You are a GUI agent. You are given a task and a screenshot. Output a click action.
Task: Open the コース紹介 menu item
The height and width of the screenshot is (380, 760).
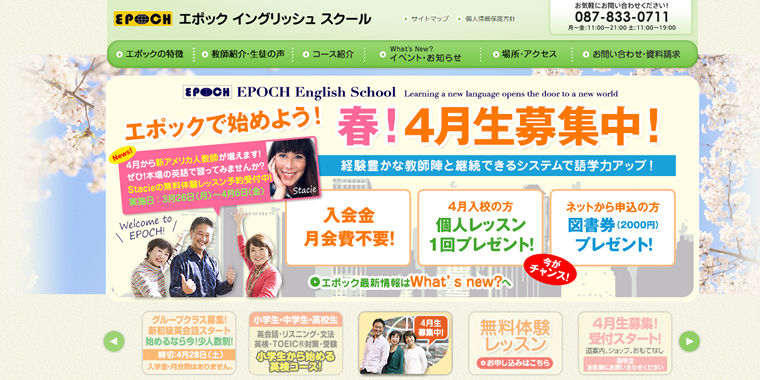pos(328,54)
